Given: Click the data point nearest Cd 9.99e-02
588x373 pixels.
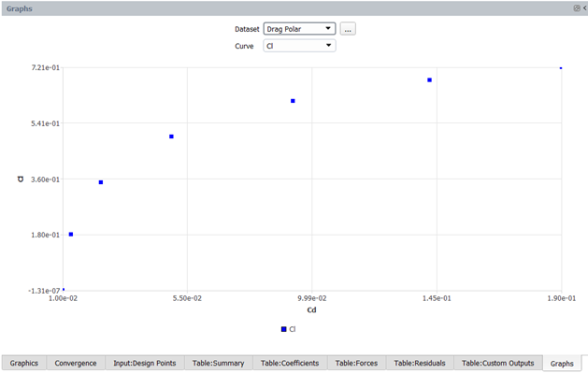Looking at the screenshot, I should click(x=293, y=101).
